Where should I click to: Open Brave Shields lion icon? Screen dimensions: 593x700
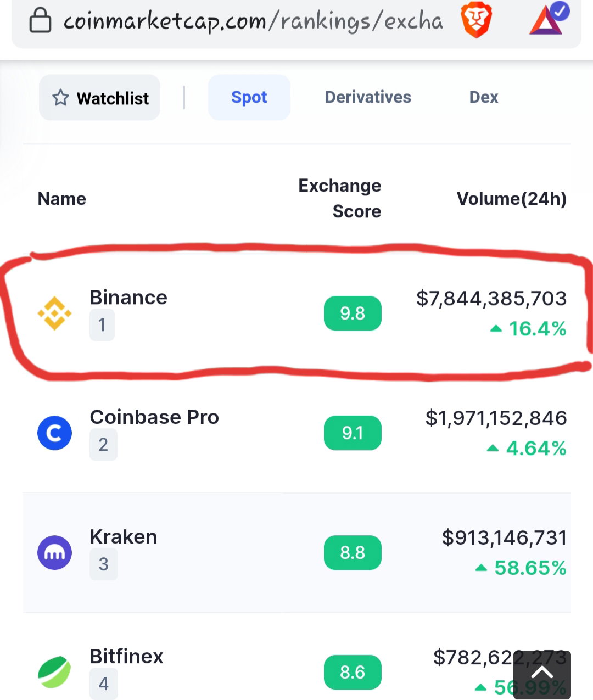click(475, 20)
